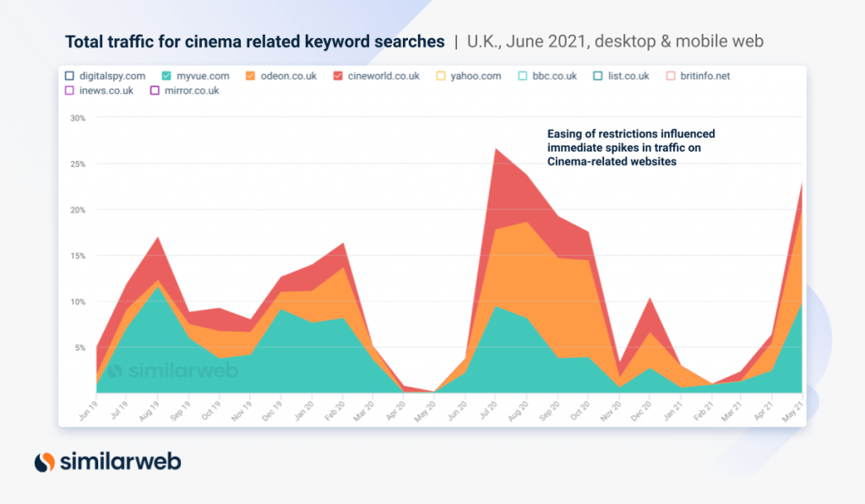865x504 pixels.
Task: Tick the list.co.uk legend checkbox
Action: point(598,76)
